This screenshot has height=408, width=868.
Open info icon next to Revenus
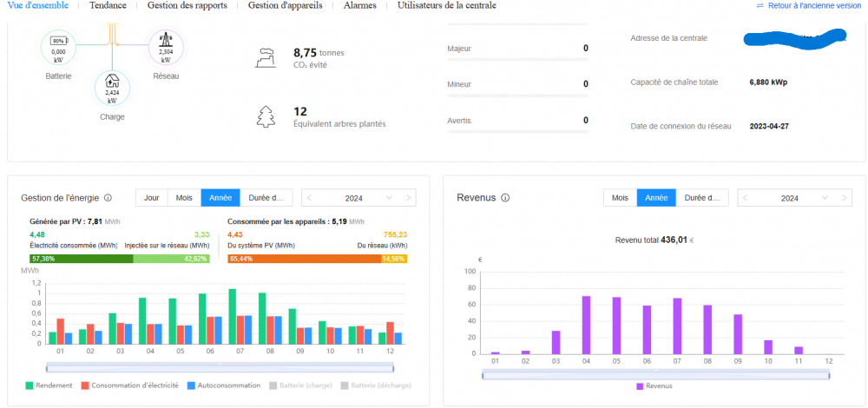[505, 198]
